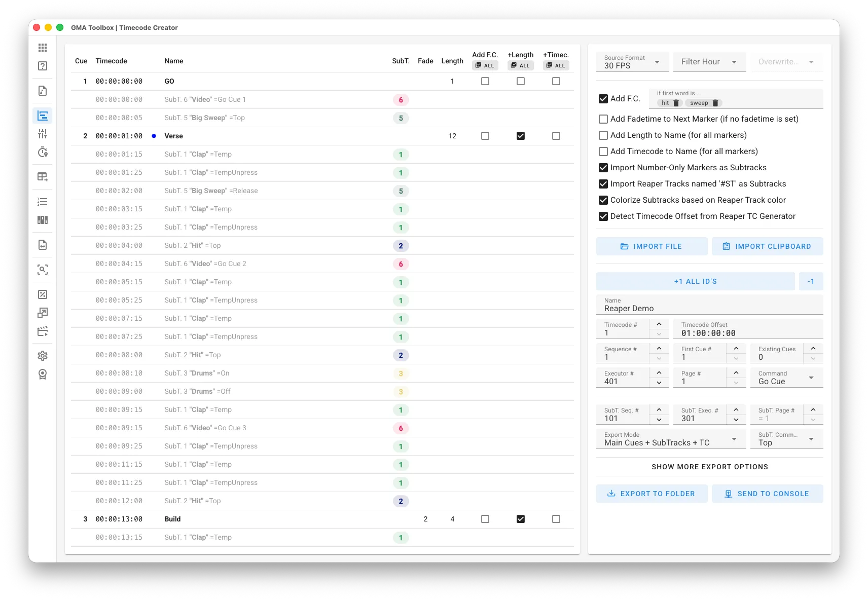
Task: Open the Help panel
Action: click(x=43, y=66)
